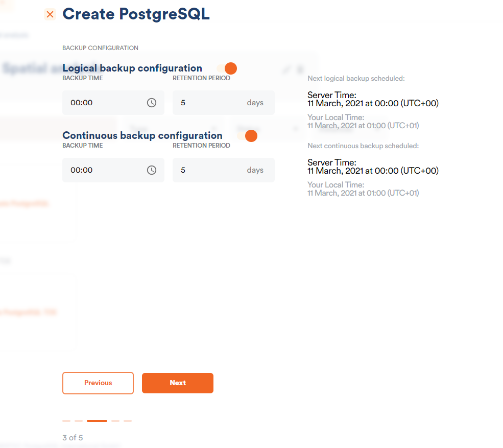
Task: Select logical backup time field showing 00:00
Action: [x=113, y=103]
